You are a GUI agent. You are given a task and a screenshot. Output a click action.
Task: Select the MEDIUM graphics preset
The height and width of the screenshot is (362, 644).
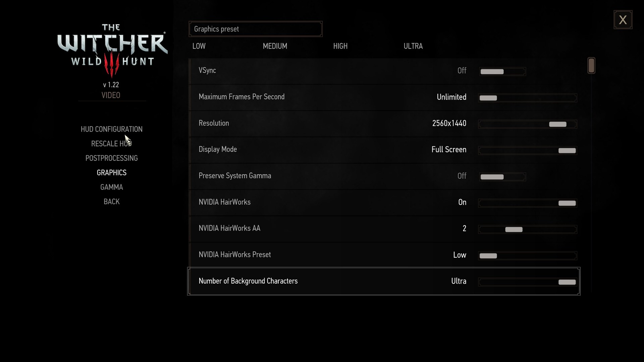coord(275,46)
